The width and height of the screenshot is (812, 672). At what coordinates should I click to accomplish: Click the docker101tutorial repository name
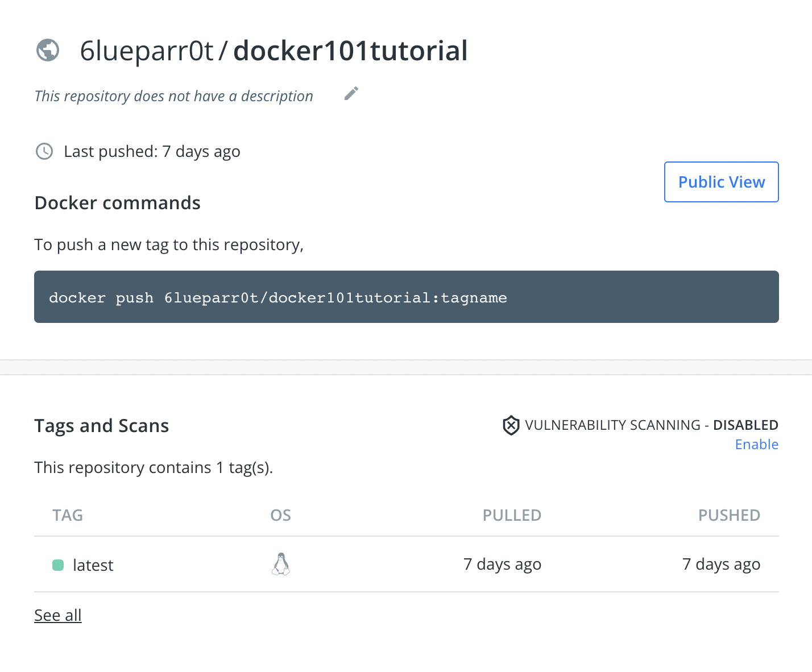coord(350,51)
